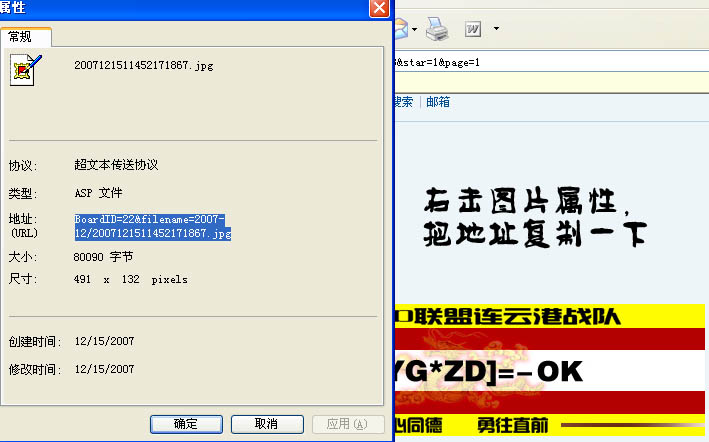The width and height of the screenshot is (709, 442).
Task: Open the 邮箱 link
Action: tap(437, 101)
